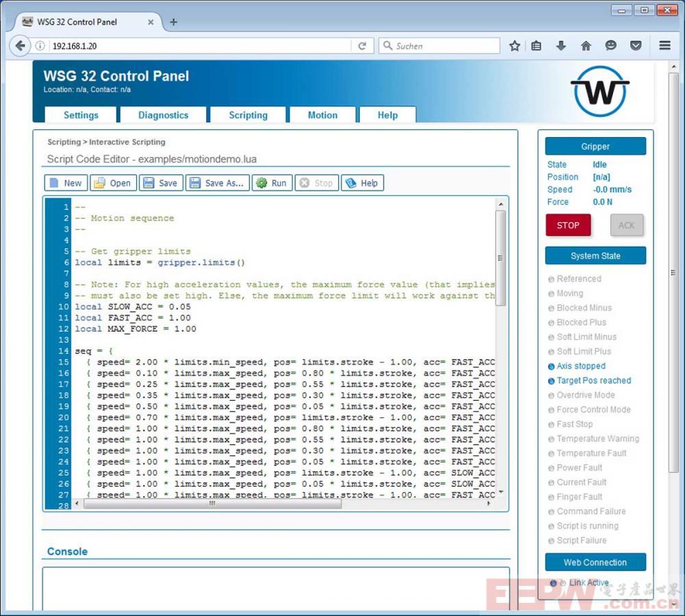The height and width of the screenshot is (616, 685).
Task: Open the Firefox hamburger menu
Action: (x=665, y=45)
